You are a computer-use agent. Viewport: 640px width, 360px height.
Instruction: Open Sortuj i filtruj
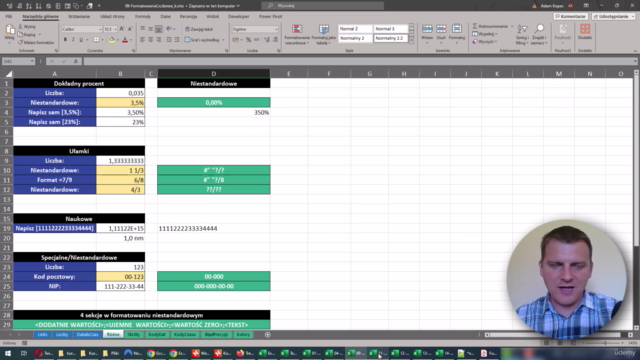(x=522, y=34)
